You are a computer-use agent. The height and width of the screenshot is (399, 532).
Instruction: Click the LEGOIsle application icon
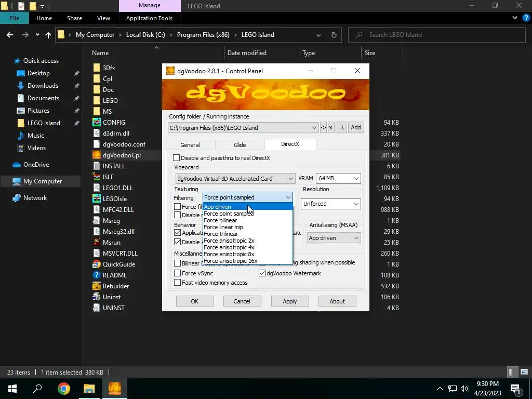(x=97, y=198)
